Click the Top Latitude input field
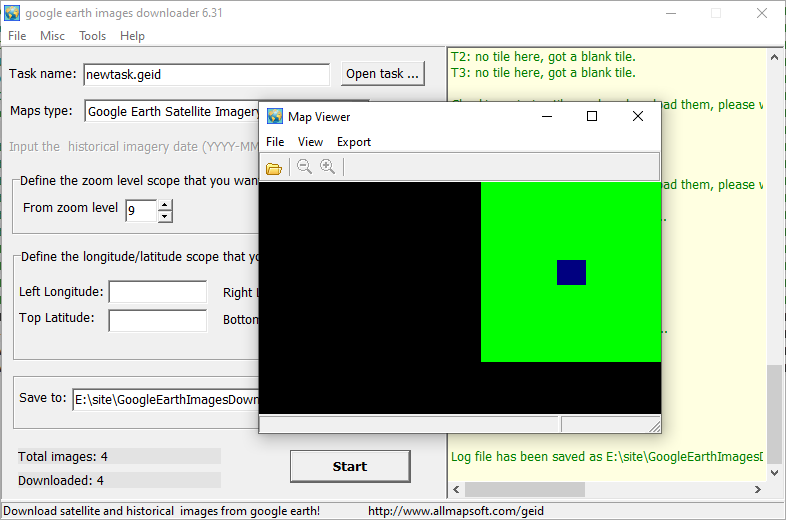 [158, 320]
